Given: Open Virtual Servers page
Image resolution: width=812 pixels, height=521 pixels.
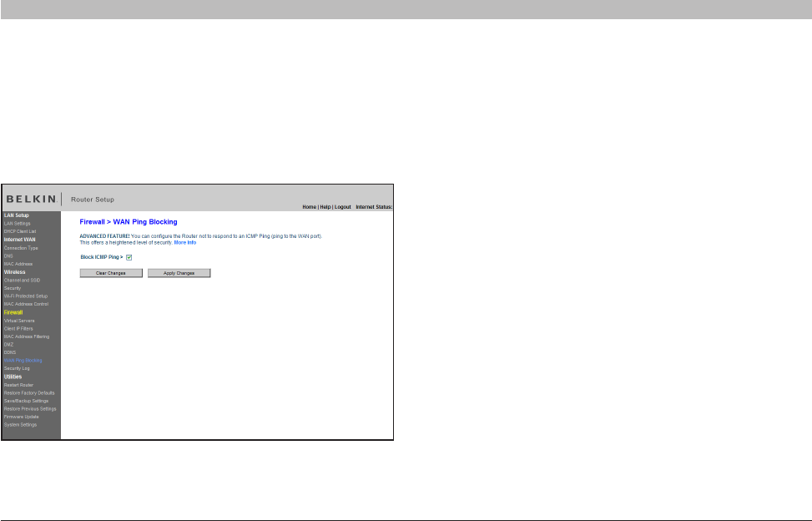Looking at the screenshot, I should pos(19,321).
